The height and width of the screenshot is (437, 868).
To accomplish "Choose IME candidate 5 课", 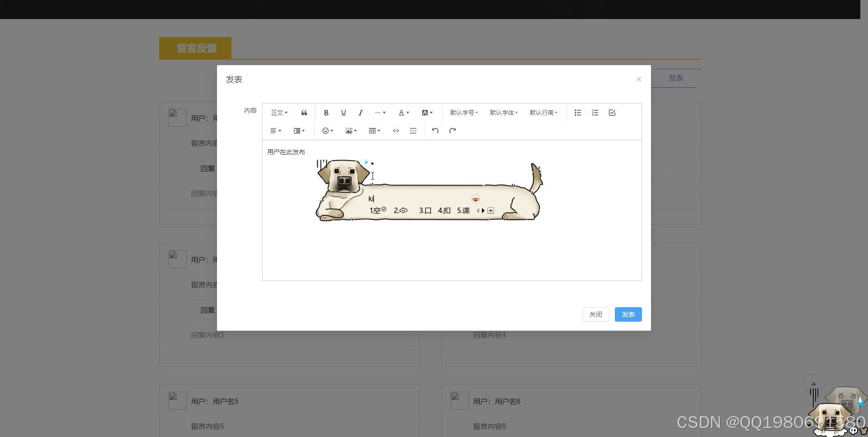I will point(463,210).
